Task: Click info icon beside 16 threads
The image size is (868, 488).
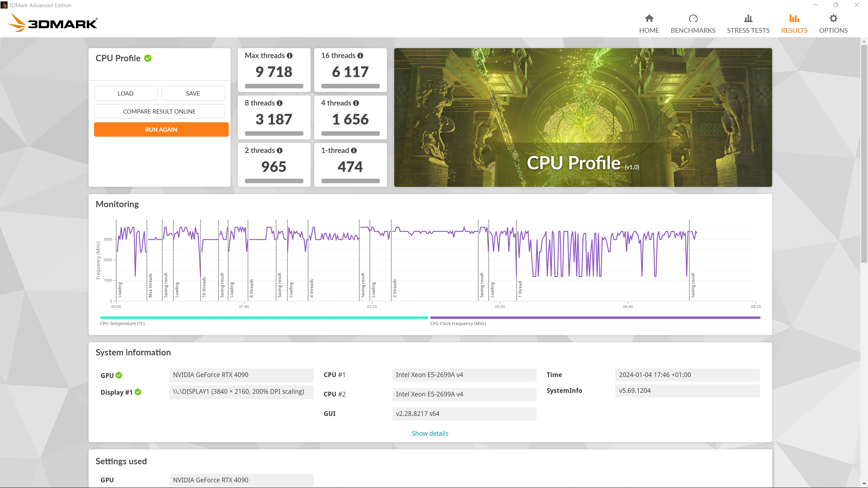Action: click(x=360, y=56)
